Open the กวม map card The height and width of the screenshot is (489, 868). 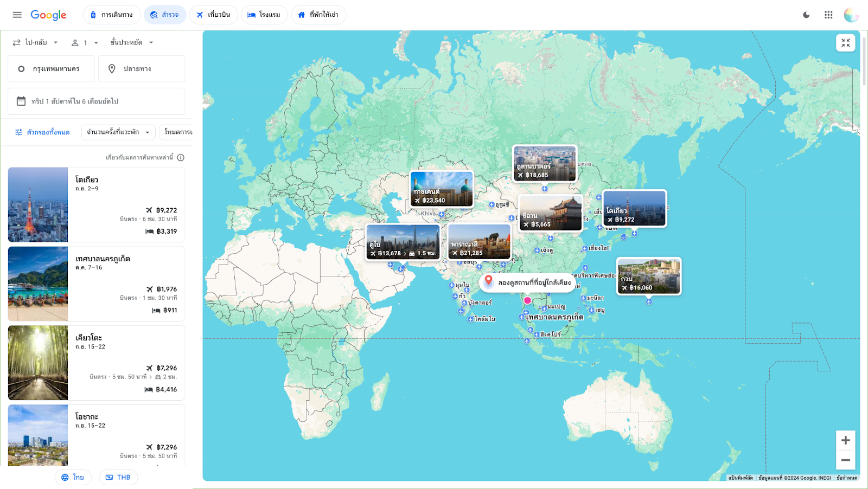pos(649,276)
